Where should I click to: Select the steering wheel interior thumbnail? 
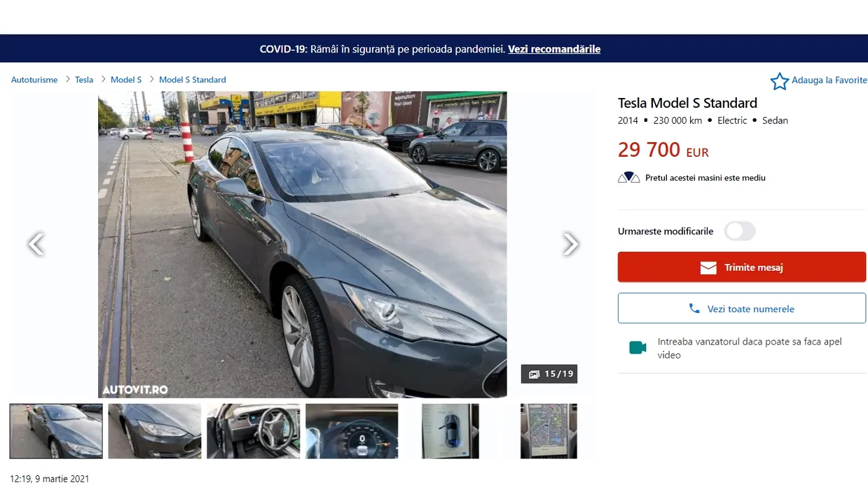point(253,431)
